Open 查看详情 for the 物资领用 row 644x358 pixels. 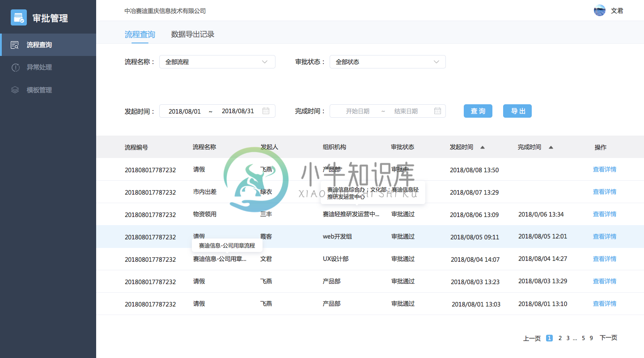point(605,214)
